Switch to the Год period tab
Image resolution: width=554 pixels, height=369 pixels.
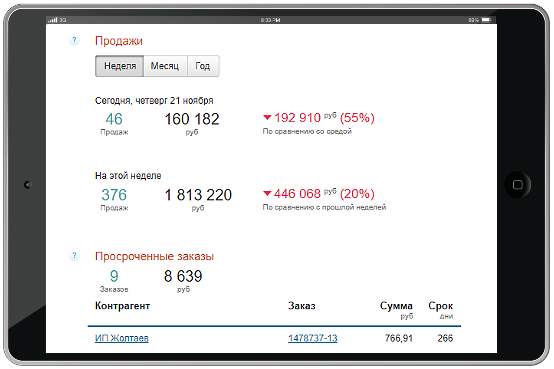click(x=203, y=66)
